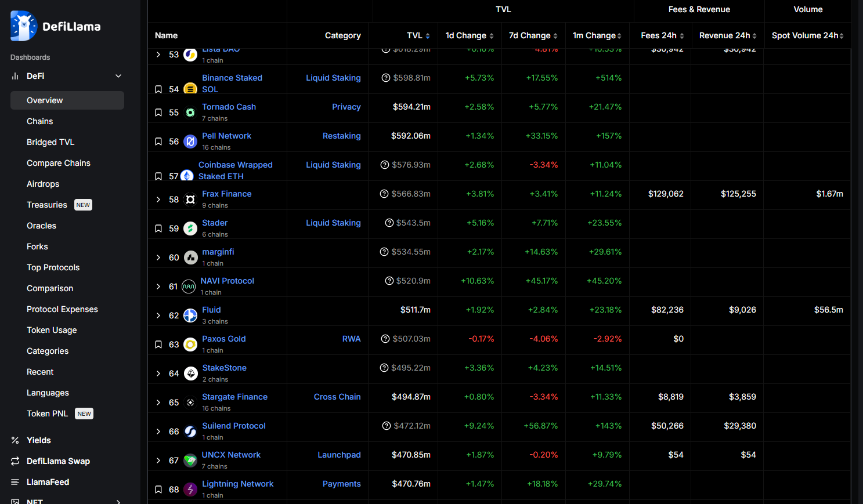The height and width of the screenshot is (504, 863).
Task: Expand the marginfi row
Action: (158, 258)
